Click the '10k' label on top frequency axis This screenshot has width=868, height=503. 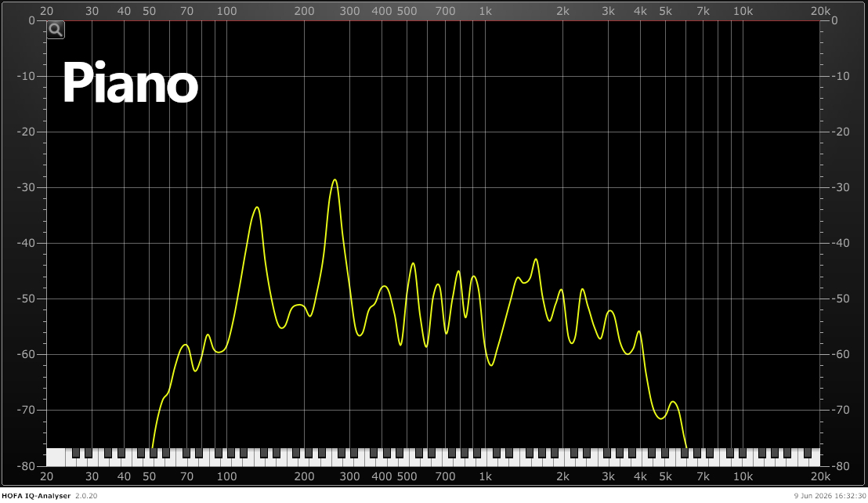click(x=743, y=11)
